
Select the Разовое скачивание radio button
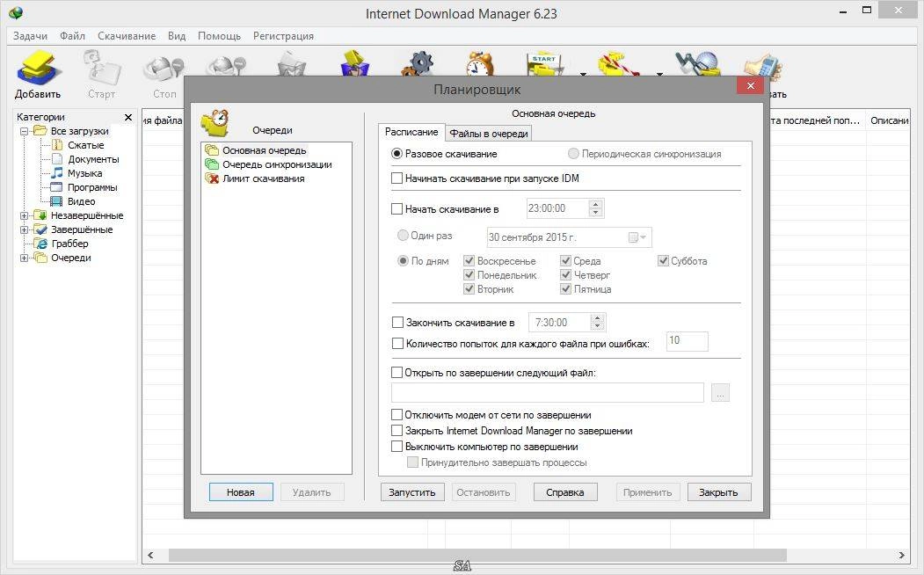pos(397,154)
